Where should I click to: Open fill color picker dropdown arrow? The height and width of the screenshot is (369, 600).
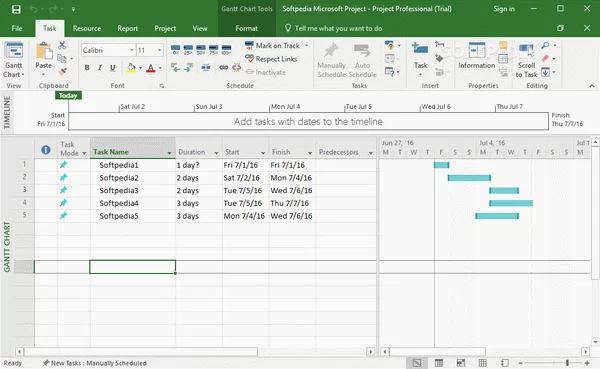(140, 68)
